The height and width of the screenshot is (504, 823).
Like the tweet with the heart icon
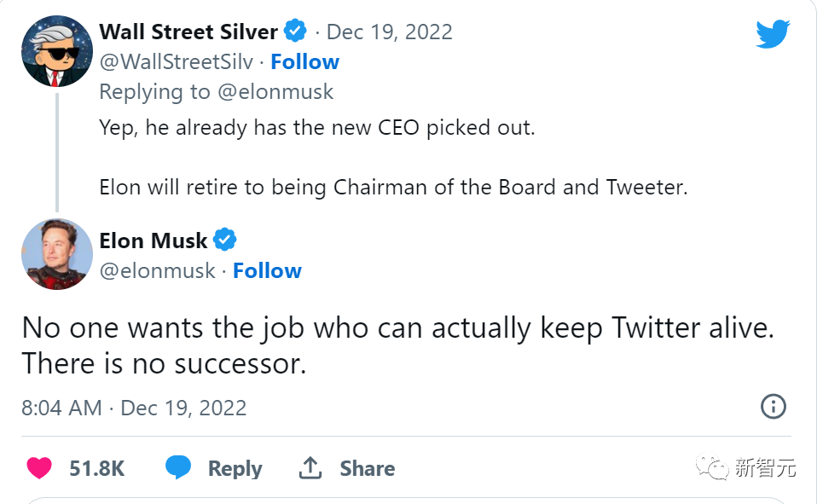tap(38, 468)
